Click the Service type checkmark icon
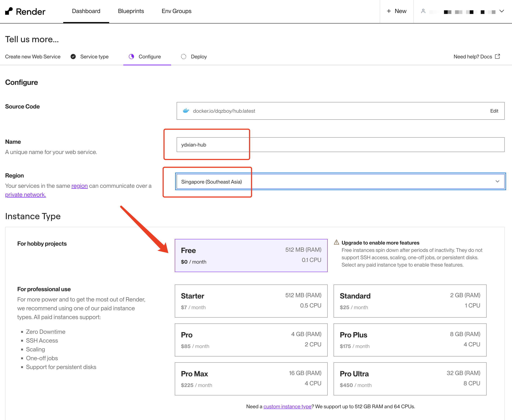 [73, 57]
